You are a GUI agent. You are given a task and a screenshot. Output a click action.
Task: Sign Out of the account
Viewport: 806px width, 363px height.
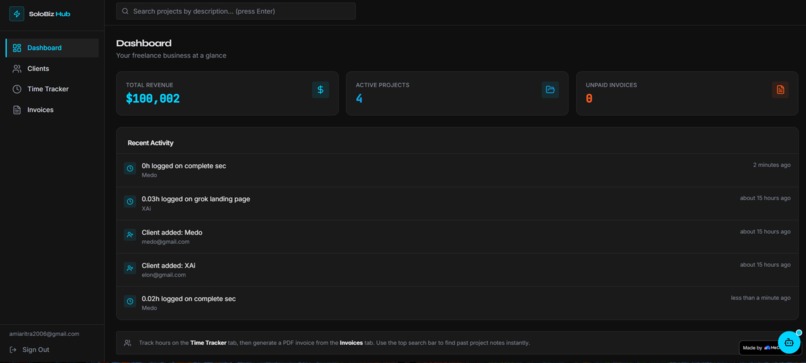point(30,350)
